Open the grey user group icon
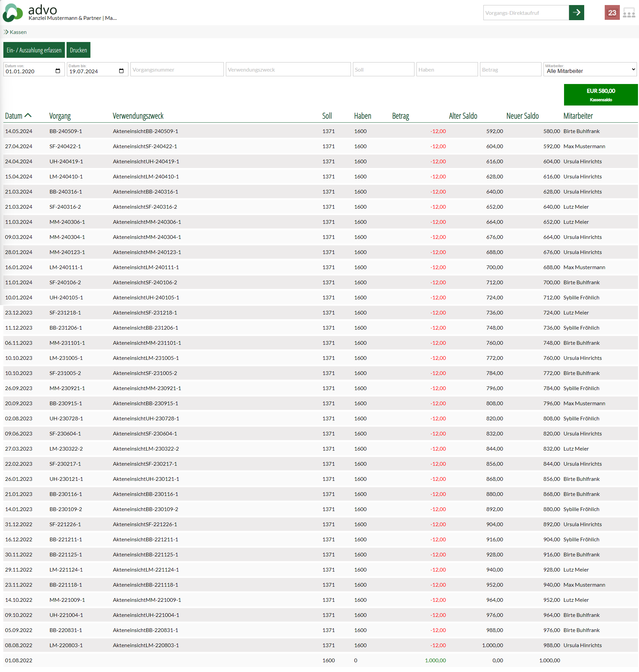This screenshot has width=639, height=672. pyautogui.click(x=629, y=13)
